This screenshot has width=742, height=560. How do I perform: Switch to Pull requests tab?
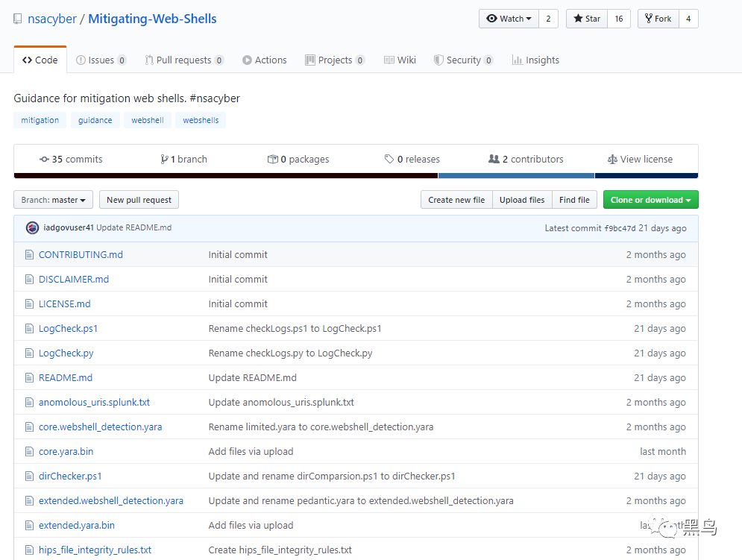coord(183,60)
